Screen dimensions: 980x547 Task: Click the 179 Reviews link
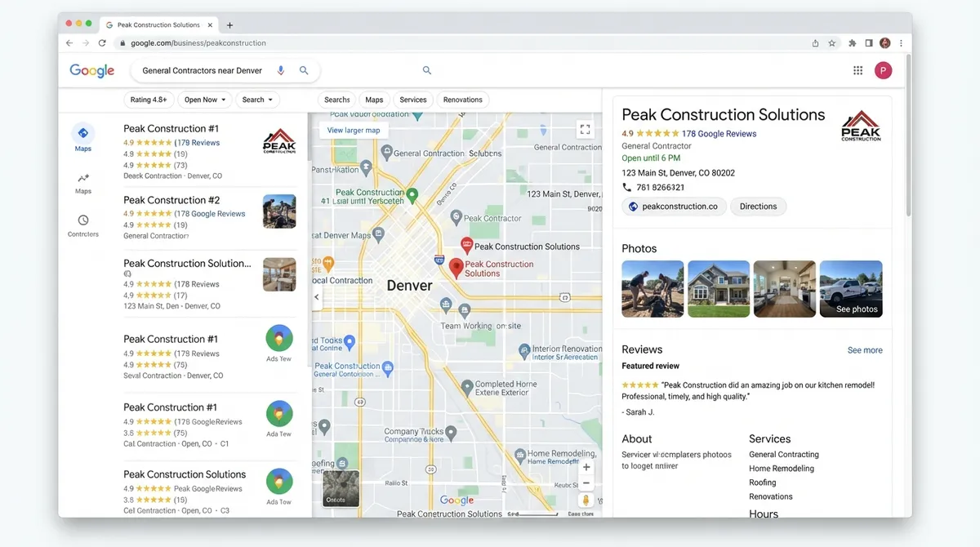coord(197,143)
